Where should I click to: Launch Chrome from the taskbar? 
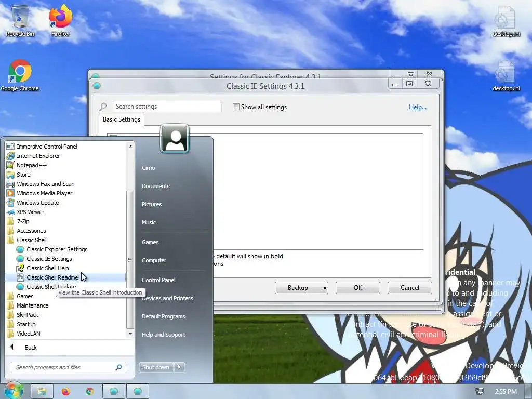pos(89,391)
